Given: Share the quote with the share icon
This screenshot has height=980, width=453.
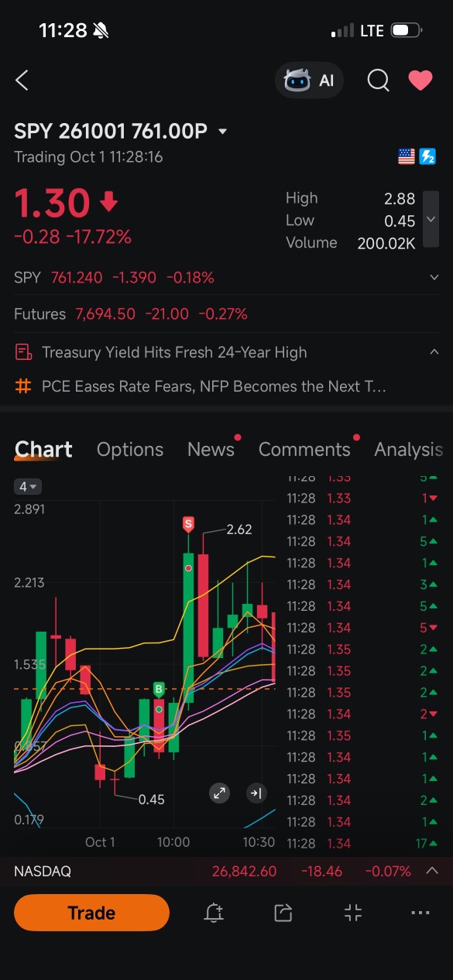Looking at the screenshot, I should tap(283, 913).
